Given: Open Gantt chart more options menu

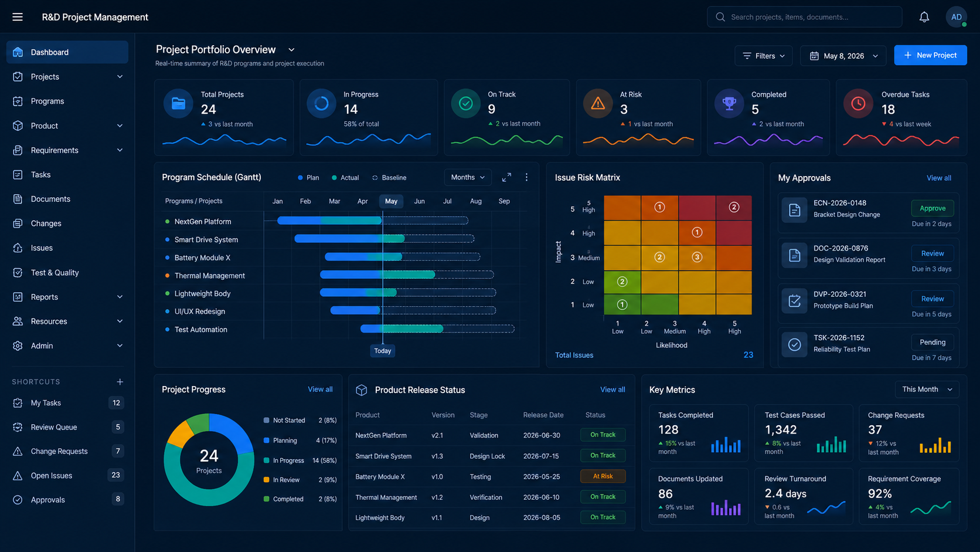Looking at the screenshot, I should coord(526,177).
